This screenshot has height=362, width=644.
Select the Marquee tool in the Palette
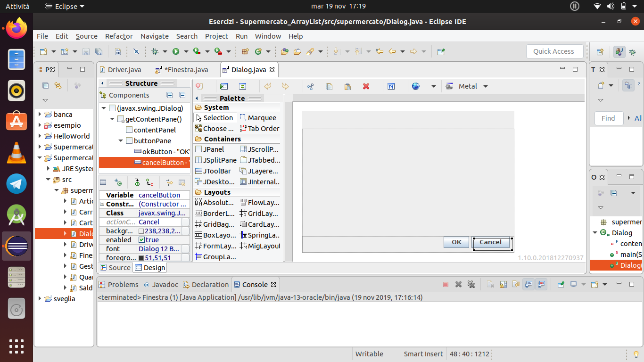coord(258,118)
